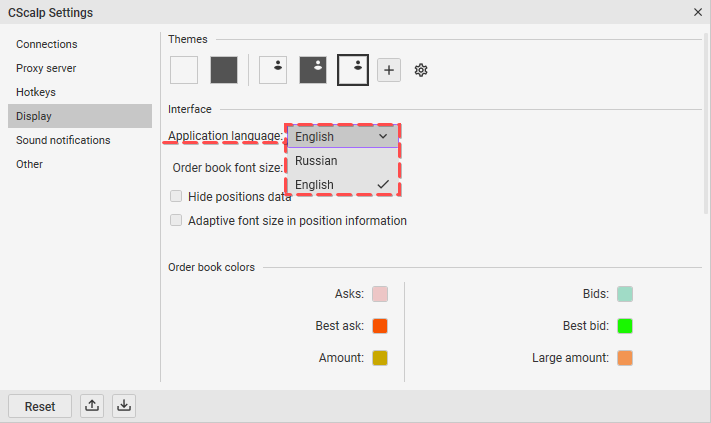The image size is (711, 423).
Task: Click the settings panel vertical scrollbar
Action: 706,122
